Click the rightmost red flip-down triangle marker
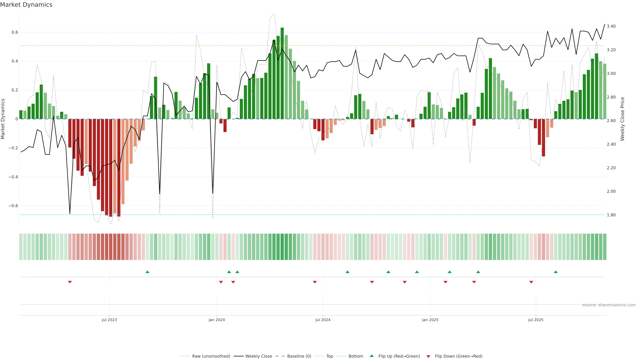644x362 pixels. tap(531, 282)
